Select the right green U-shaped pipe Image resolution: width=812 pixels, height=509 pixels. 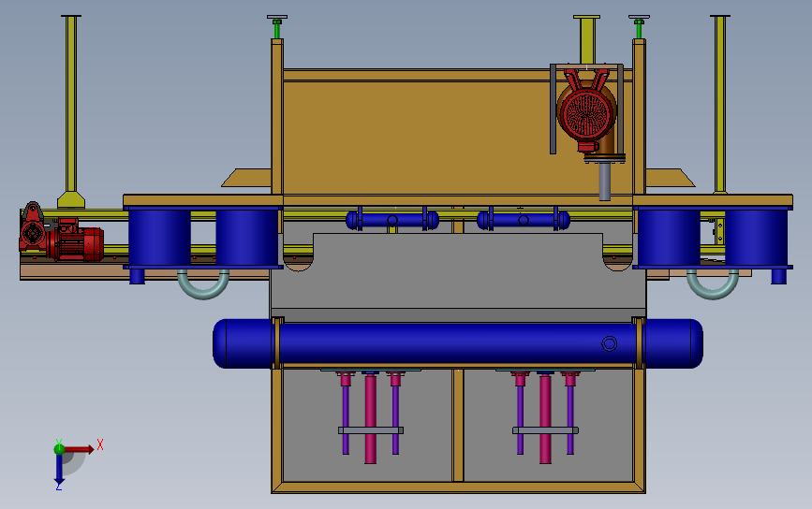[713, 285]
